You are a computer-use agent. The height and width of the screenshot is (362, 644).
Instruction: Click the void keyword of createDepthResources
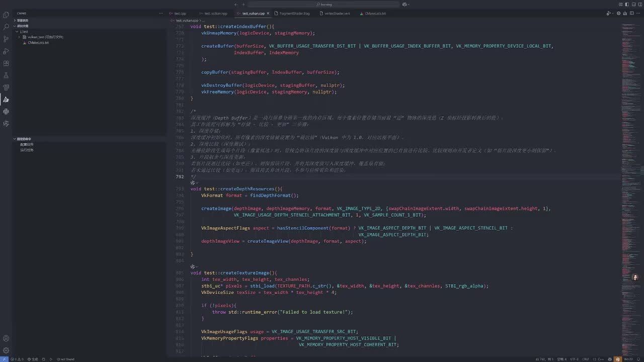pyautogui.click(x=196, y=189)
